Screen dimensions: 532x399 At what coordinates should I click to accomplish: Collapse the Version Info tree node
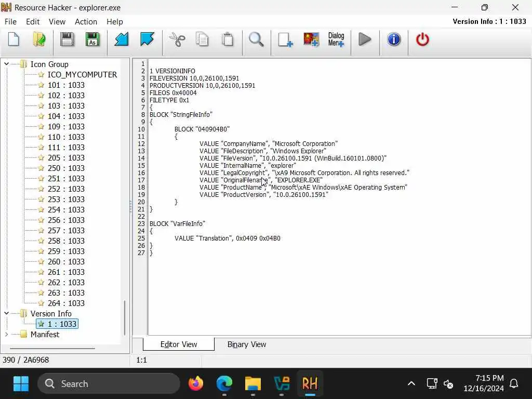tap(6, 313)
